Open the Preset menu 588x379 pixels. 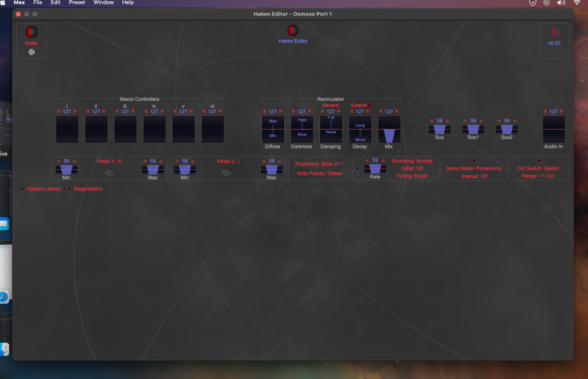tap(77, 3)
